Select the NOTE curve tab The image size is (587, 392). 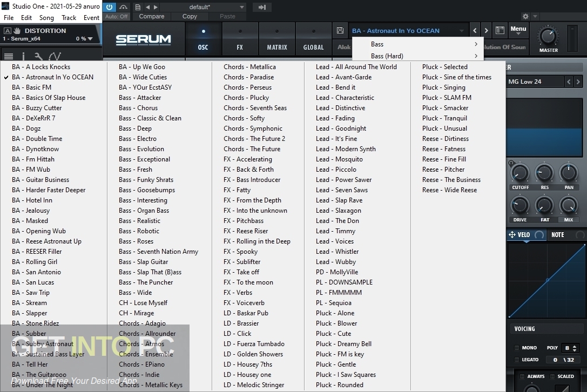[x=558, y=235]
